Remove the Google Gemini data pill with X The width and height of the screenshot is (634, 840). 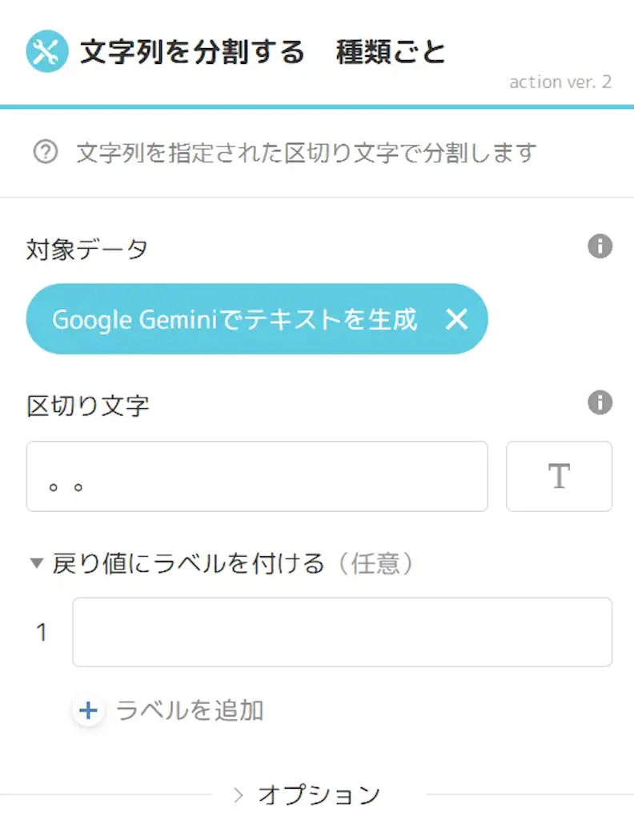(x=456, y=319)
